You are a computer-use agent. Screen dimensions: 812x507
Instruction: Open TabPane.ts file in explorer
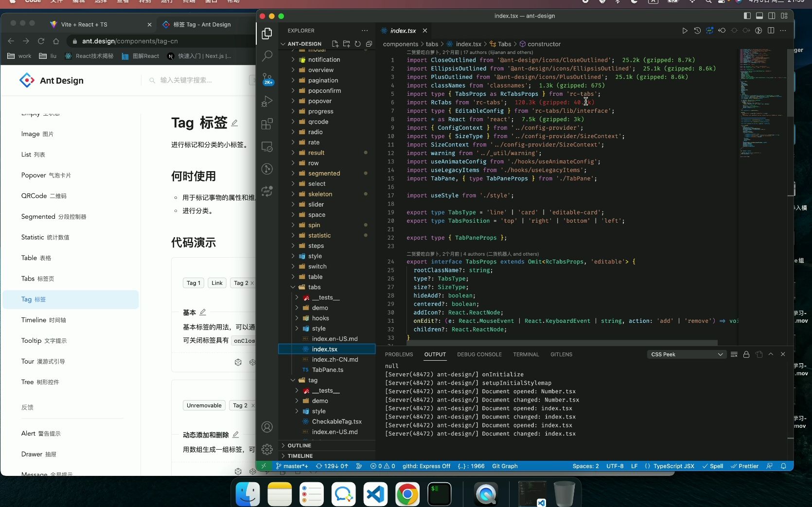point(327,369)
